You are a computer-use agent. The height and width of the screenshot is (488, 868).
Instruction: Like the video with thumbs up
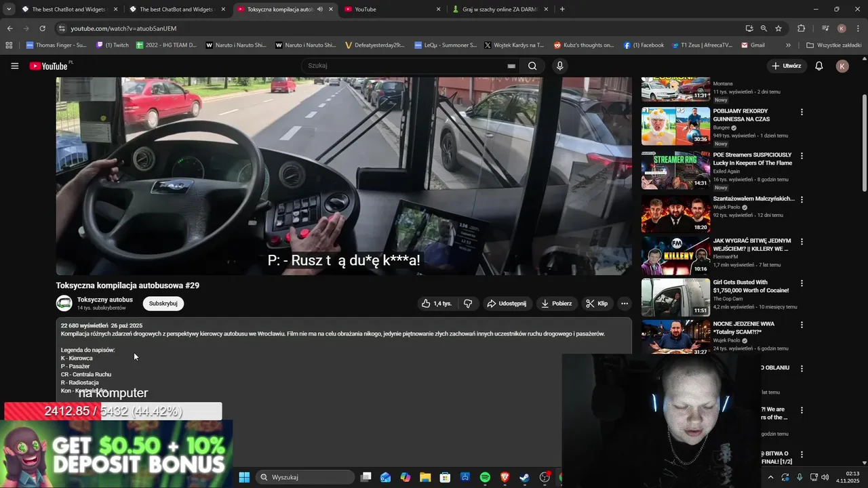(x=436, y=304)
